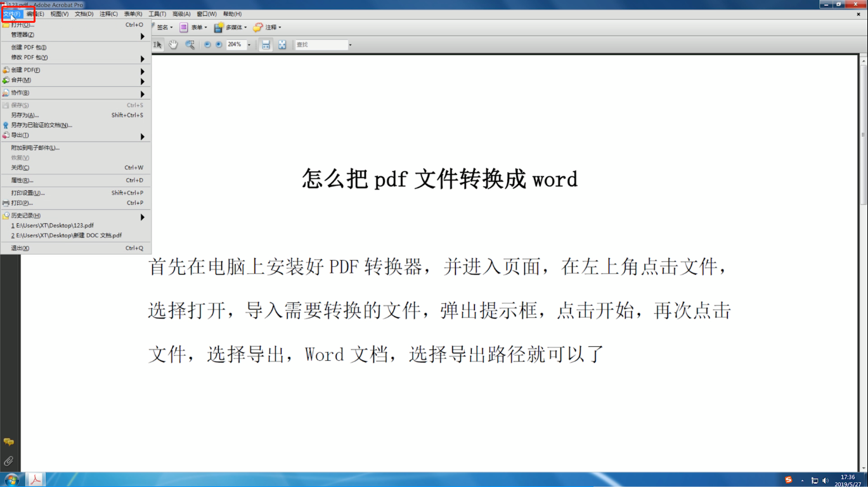Choose 另存为已验证的文档(N)... entry
Screen dimensions: 868x487
click(75, 126)
